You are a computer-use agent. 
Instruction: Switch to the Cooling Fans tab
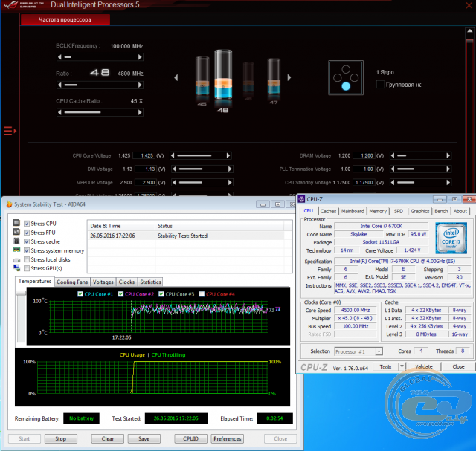[72, 282]
